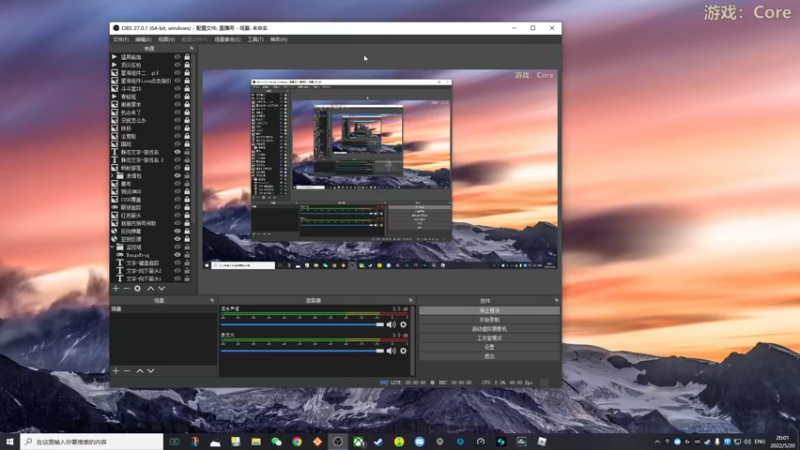Open source properties gear below sources list
800x450 pixels.
click(138, 289)
